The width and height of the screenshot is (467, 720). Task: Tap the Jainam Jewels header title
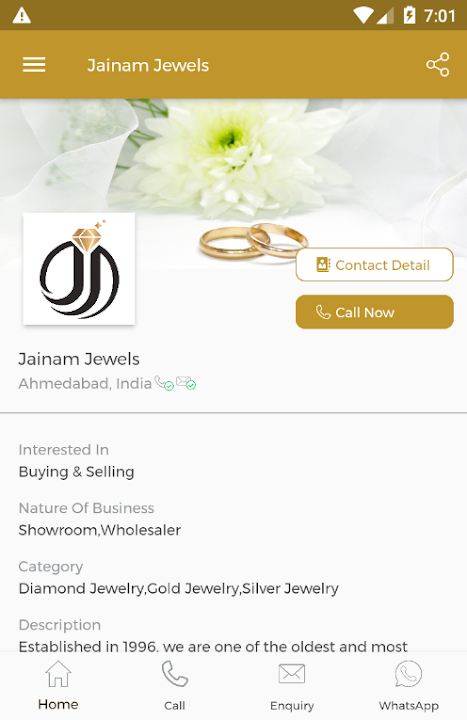148,65
